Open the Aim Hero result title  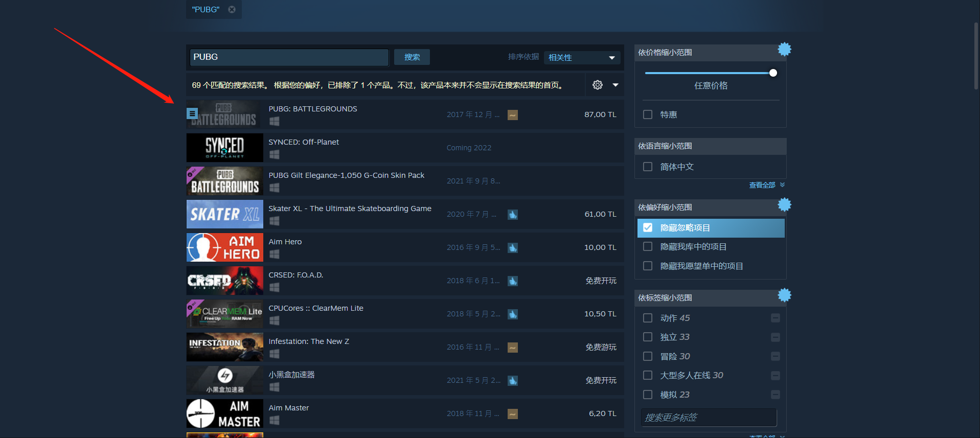point(285,242)
